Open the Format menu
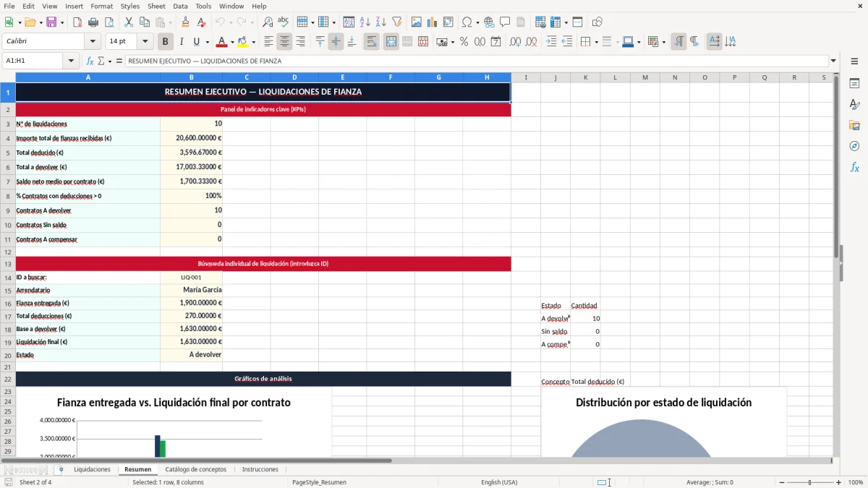Image resolution: width=868 pixels, height=488 pixels. click(101, 6)
